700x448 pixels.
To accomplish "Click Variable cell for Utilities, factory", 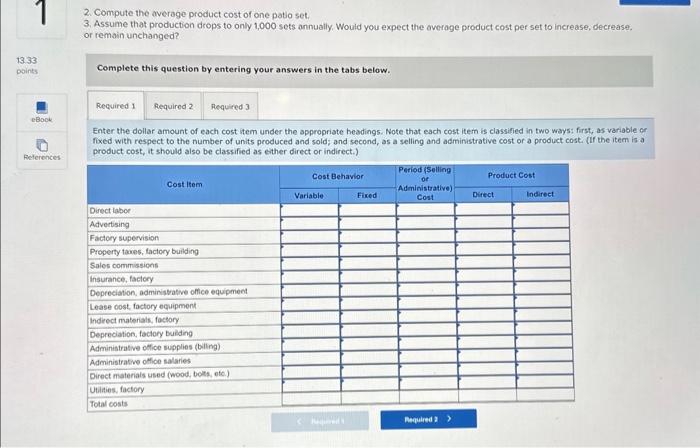I will click(312, 385).
